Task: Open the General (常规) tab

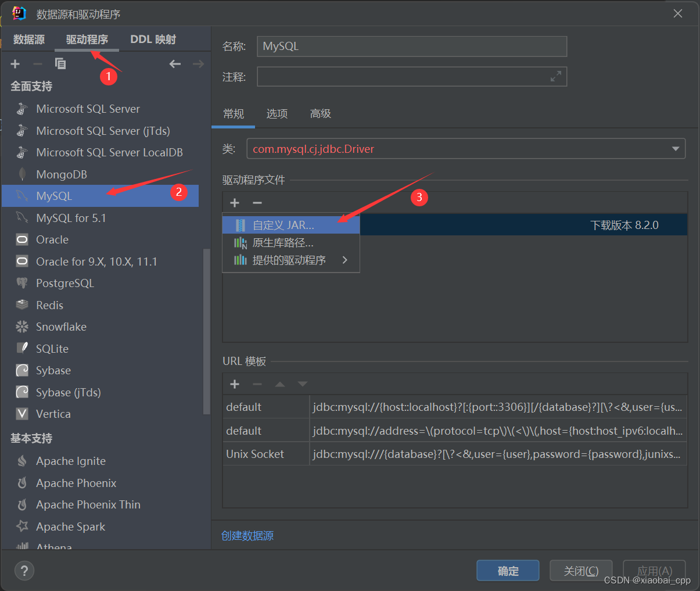Action: coord(234,114)
